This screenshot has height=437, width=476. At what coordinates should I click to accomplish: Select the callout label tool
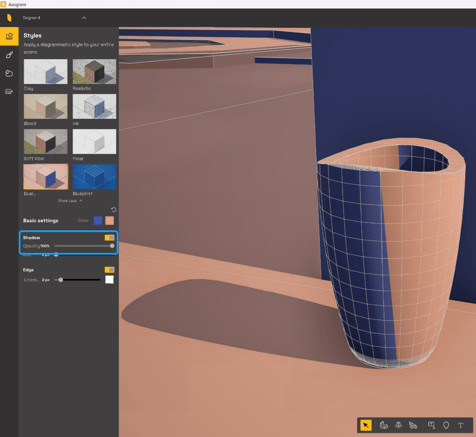point(431,425)
